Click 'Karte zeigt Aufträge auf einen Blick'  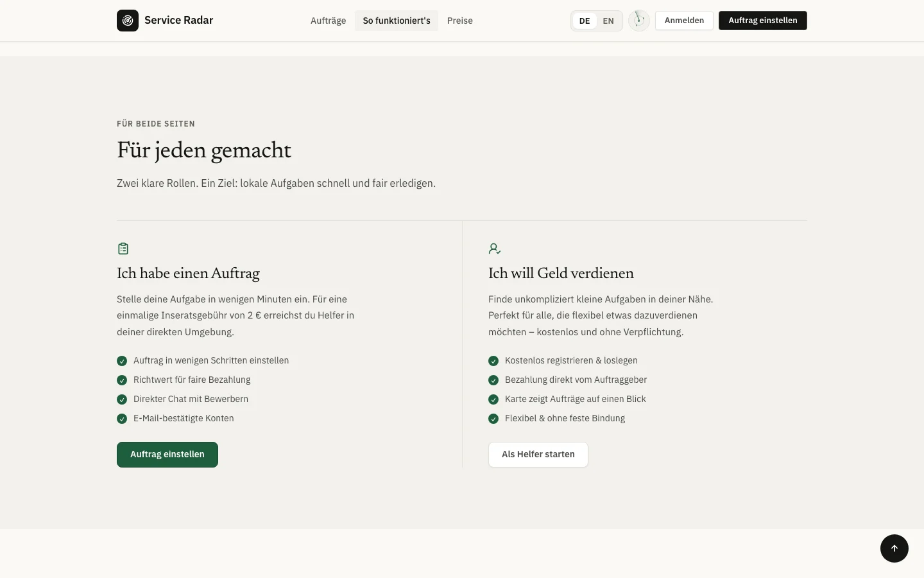576,399
